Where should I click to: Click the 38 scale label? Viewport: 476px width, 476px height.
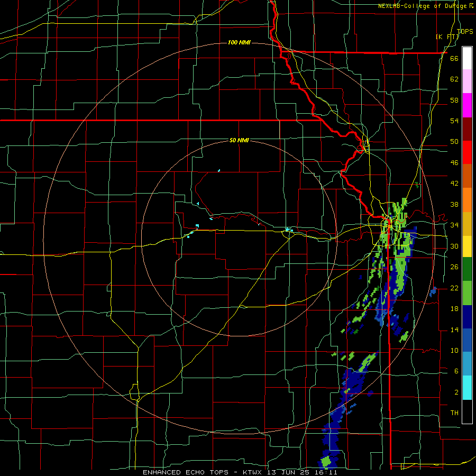pyautogui.click(x=454, y=204)
